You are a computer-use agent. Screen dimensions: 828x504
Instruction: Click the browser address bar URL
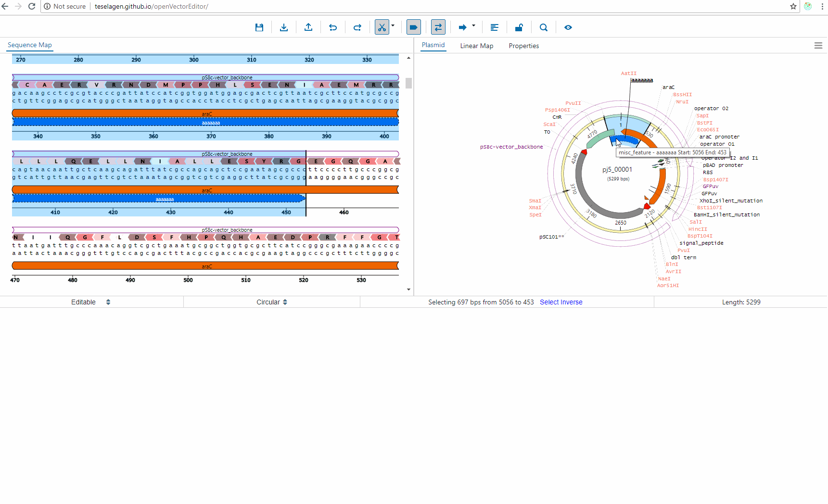(152, 6)
